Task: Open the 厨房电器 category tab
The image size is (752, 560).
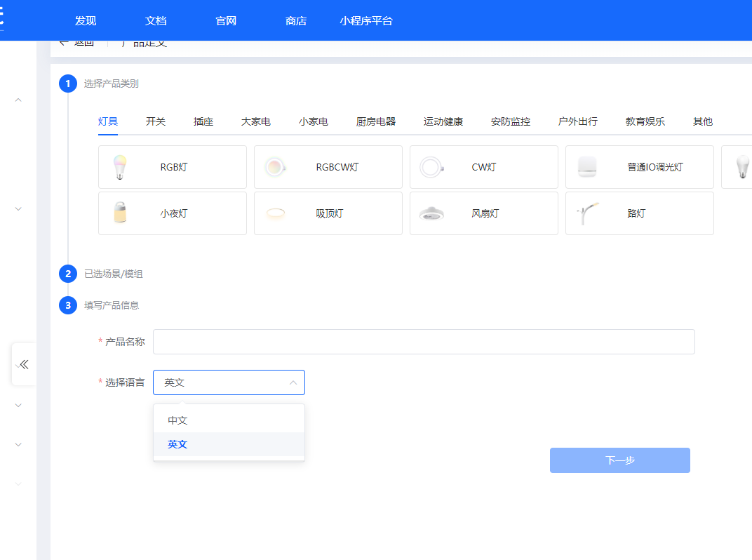Action: click(x=375, y=121)
